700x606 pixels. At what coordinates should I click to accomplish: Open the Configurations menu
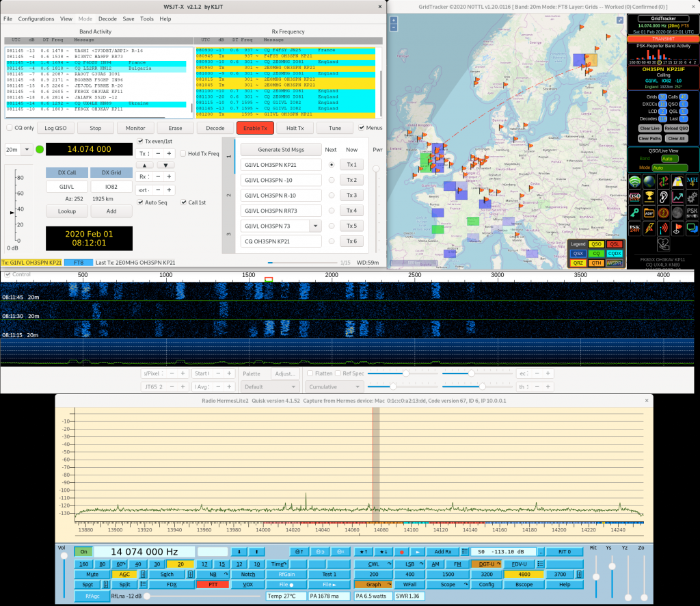tap(36, 18)
